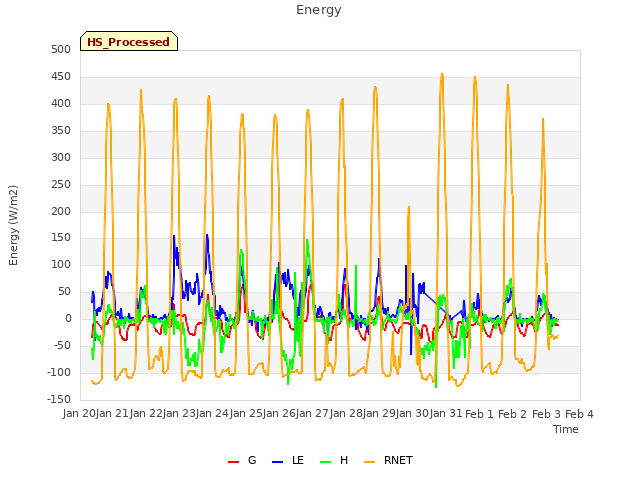Click the Time x-axis title
The width and height of the screenshot is (640, 480).
(566, 429)
